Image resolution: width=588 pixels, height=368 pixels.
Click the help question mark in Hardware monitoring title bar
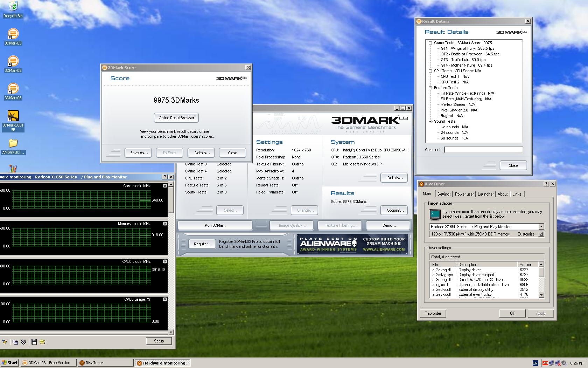click(165, 177)
